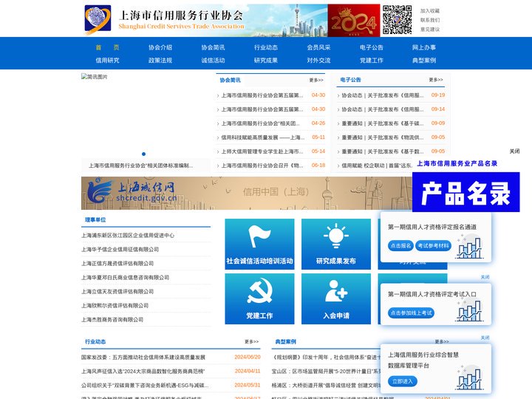Open 对外交流 navigation item
Image resolution: width=532 pixels, height=399 pixels.
(x=318, y=61)
